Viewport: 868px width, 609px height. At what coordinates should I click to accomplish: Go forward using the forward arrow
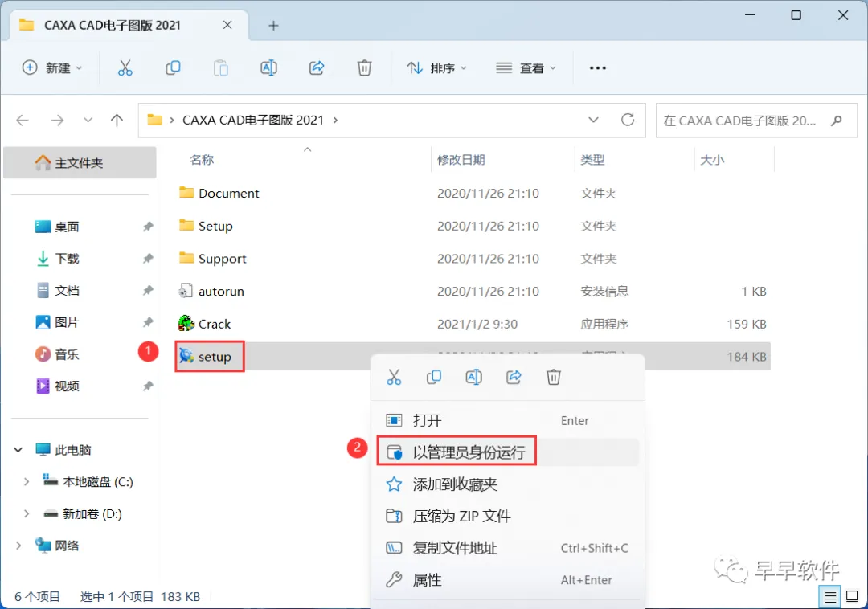[x=57, y=120]
